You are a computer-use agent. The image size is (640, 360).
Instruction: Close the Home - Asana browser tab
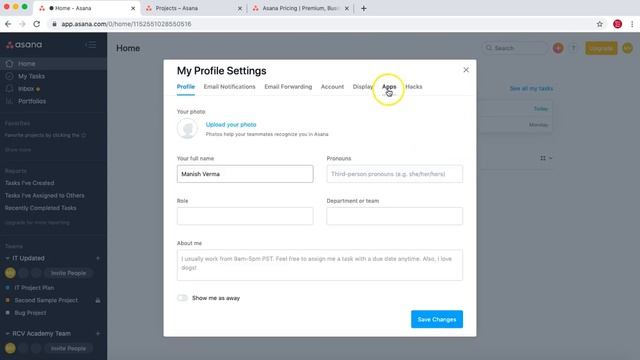click(x=133, y=8)
